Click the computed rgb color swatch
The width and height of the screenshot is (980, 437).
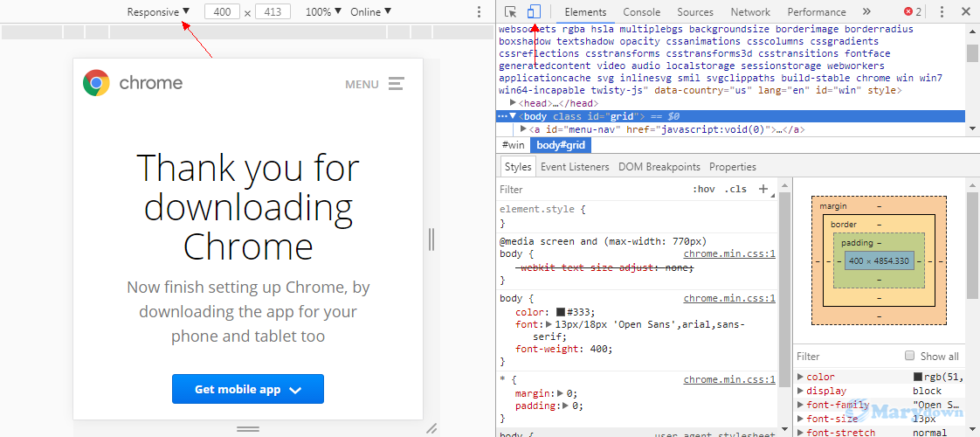pyautogui.click(x=917, y=377)
